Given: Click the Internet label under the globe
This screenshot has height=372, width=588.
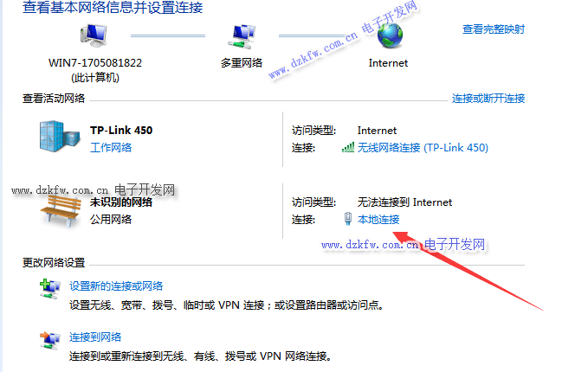Looking at the screenshot, I should 388,63.
